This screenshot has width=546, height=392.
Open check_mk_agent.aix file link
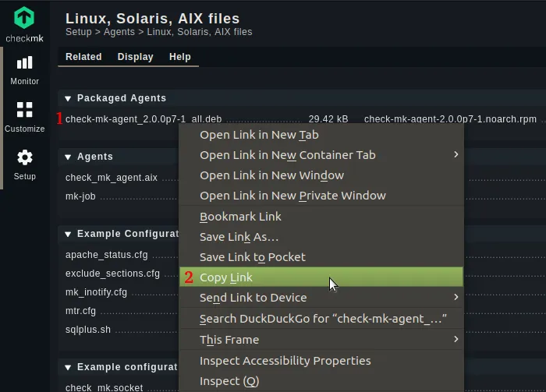[112, 178]
